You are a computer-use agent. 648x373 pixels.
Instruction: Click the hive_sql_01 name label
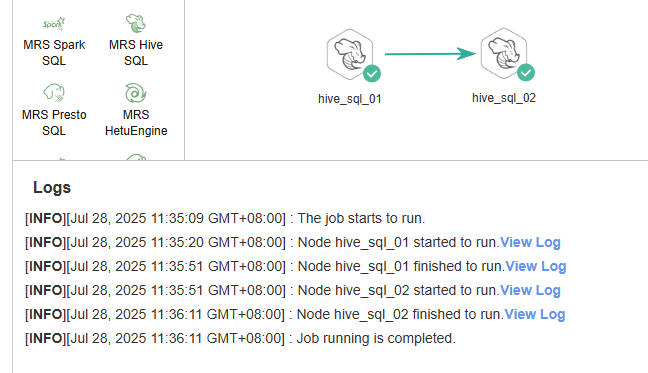[350, 99]
